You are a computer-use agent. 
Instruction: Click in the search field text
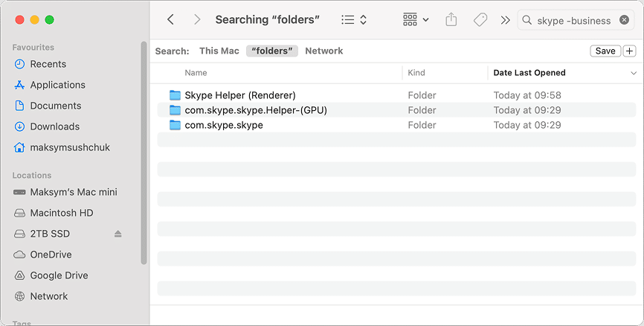[x=574, y=21]
